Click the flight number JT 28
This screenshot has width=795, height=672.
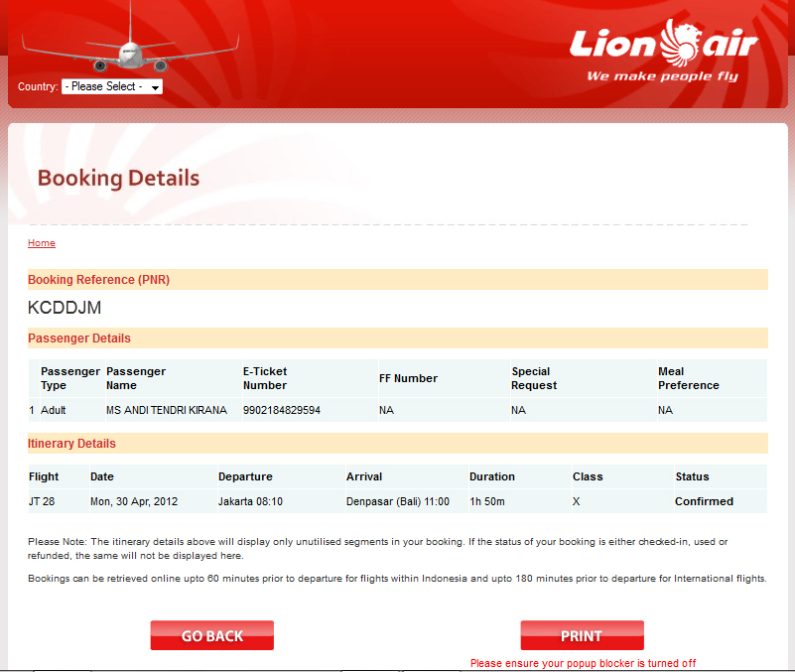42,501
